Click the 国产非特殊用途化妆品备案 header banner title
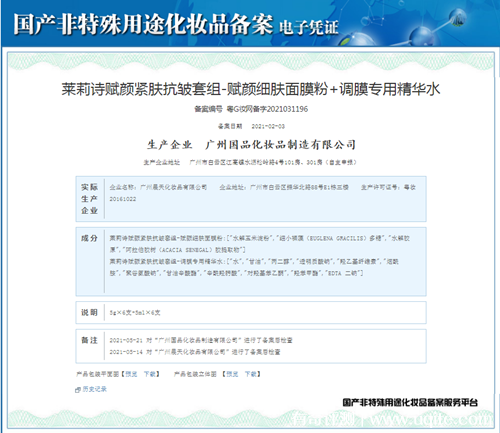Image resolution: width=500 pixels, height=433 pixels. pyautogui.click(x=143, y=25)
